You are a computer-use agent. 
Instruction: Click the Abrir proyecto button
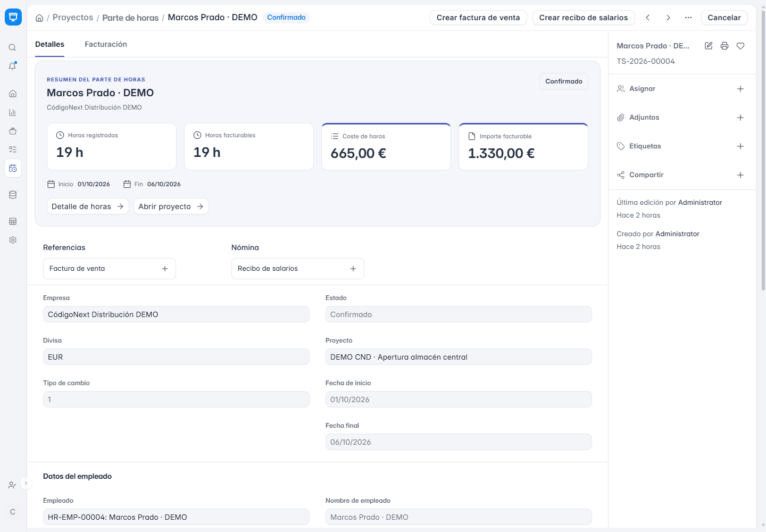(171, 206)
